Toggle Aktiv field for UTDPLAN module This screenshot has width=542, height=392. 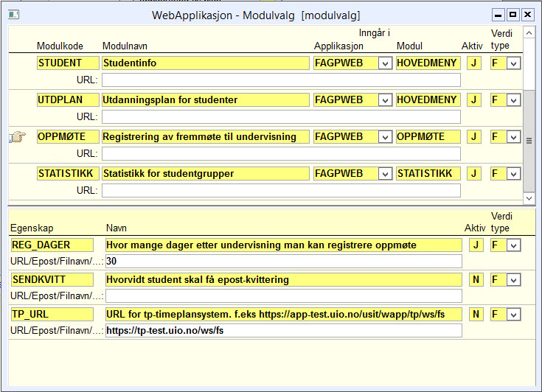(474, 100)
